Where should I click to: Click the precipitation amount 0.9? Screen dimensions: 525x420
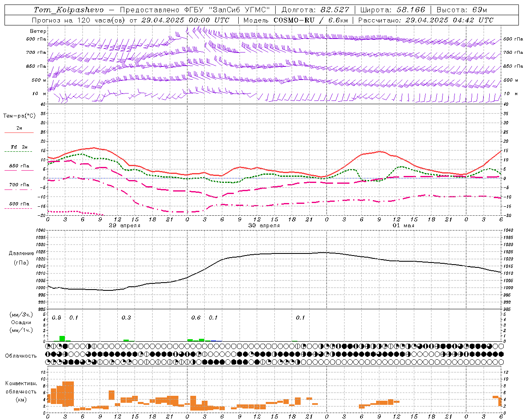pos(57,318)
